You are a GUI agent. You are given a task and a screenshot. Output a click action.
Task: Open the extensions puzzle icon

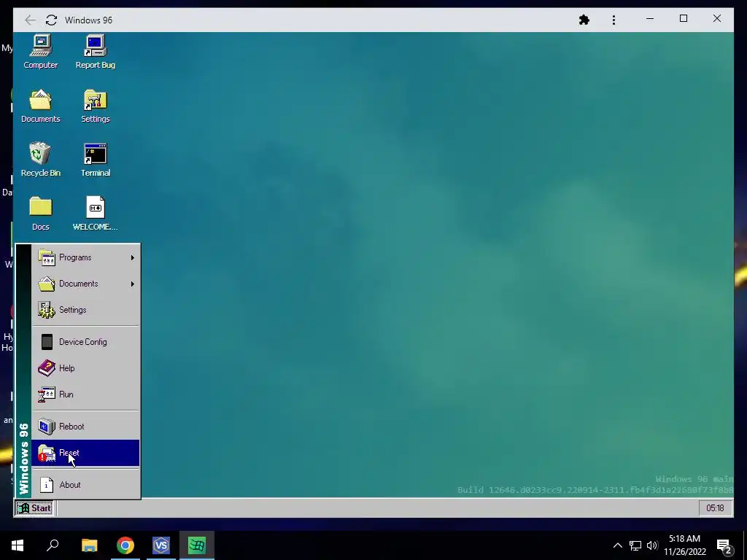click(x=584, y=20)
